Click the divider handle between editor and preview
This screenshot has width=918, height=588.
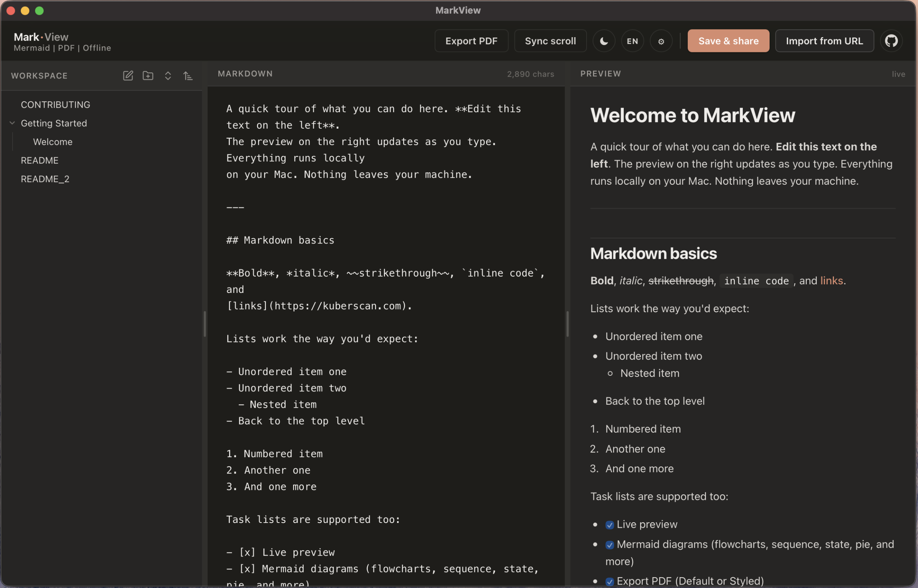tap(567, 324)
